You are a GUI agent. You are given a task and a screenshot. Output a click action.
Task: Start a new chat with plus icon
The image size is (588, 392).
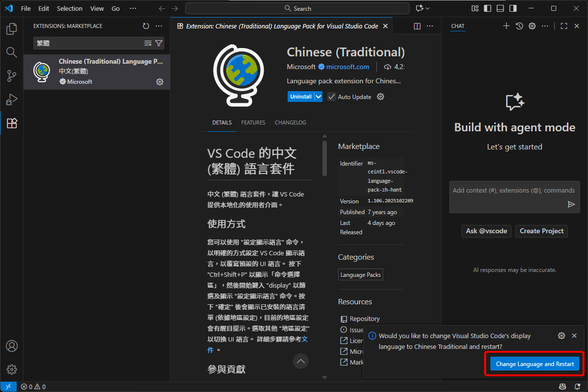(507, 26)
